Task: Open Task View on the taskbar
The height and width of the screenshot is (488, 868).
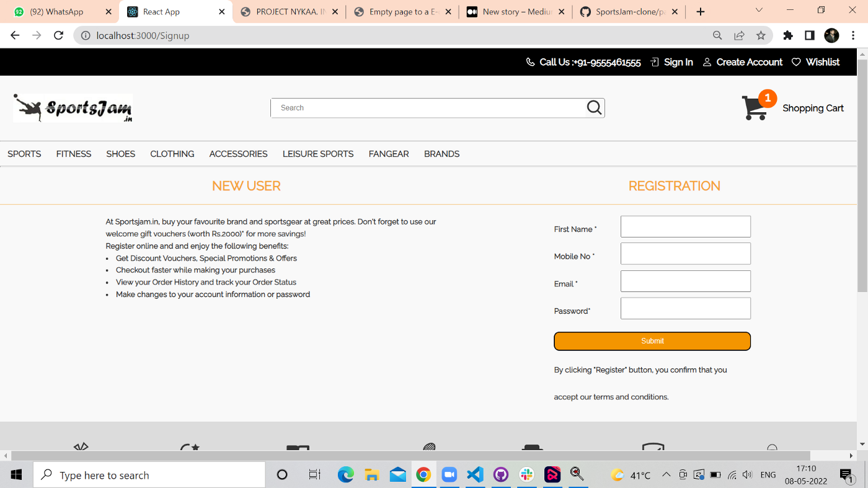Action: coord(314,475)
